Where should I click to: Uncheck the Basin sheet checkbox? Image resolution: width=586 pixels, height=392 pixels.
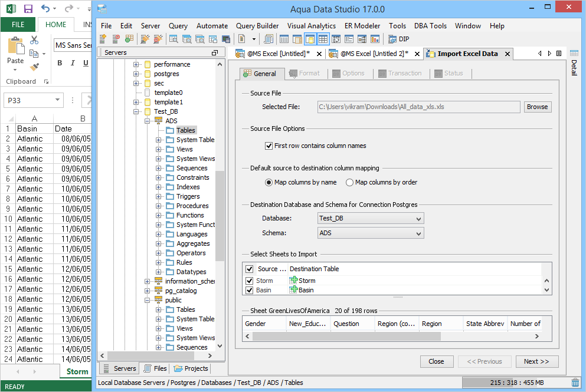(x=249, y=290)
